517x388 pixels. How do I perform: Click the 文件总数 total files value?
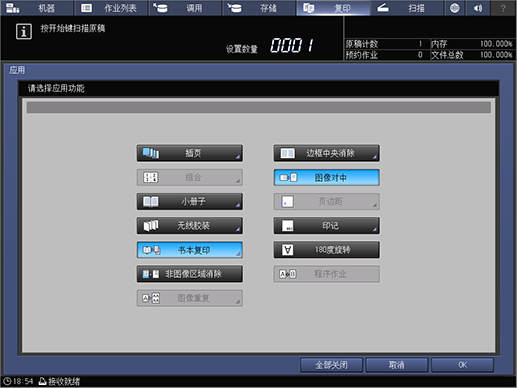tap(496, 55)
